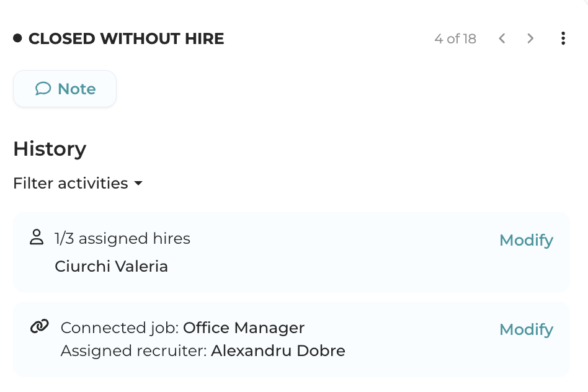The width and height of the screenshot is (588, 392).
Task: Click the CLOSED WITHOUT HIRE status label
Action: (x=126, y=39)
